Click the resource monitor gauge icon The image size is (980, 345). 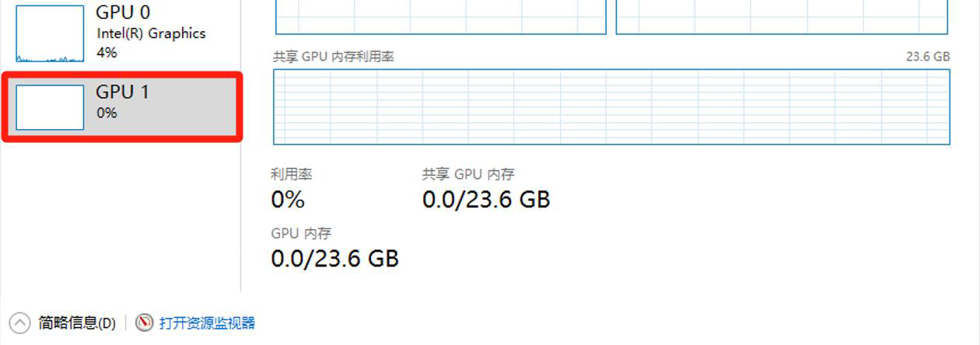tap(144, 323)
